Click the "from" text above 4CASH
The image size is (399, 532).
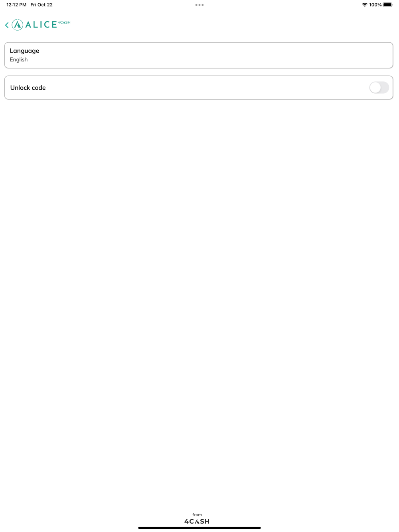pyautogui.click(x=197, y=514)
